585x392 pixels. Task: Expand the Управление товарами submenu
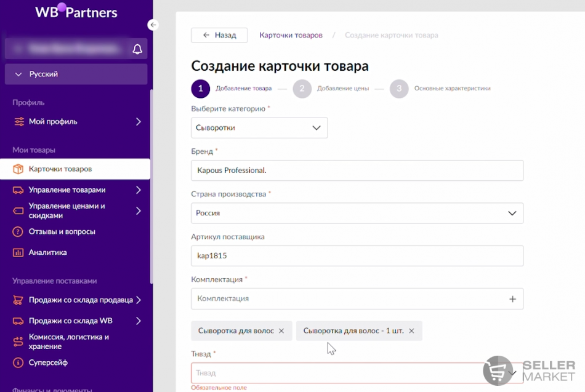click(x=138, y=190)
